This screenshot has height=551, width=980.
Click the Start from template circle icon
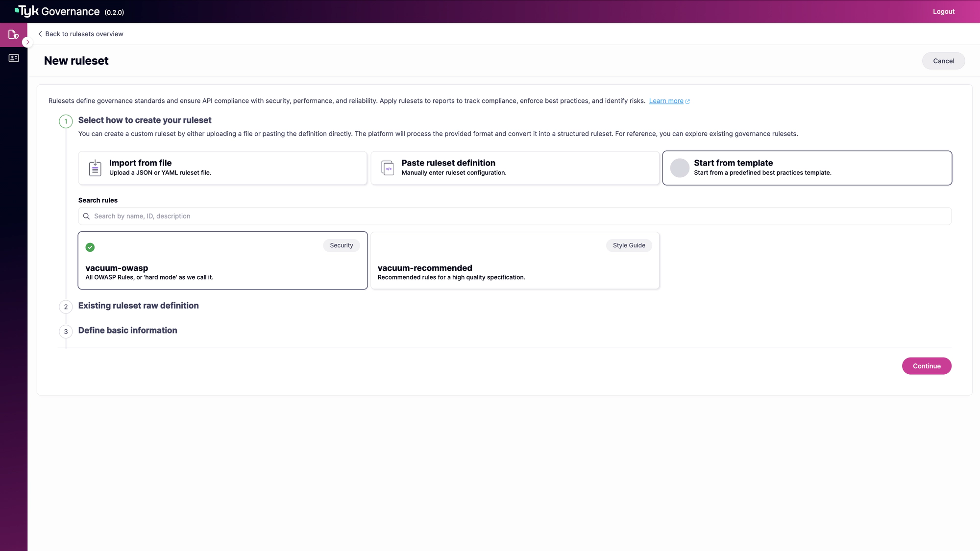(680, 168)
